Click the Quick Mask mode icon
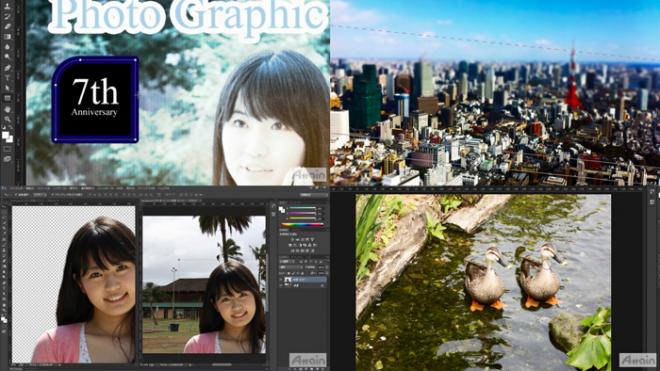 (7, 149)
